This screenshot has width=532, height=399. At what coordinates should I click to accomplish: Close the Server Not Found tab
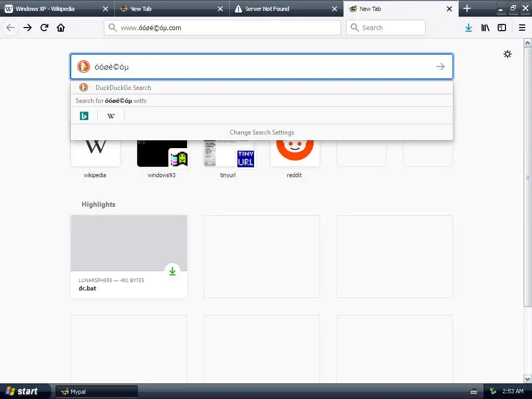pos(335,9)
